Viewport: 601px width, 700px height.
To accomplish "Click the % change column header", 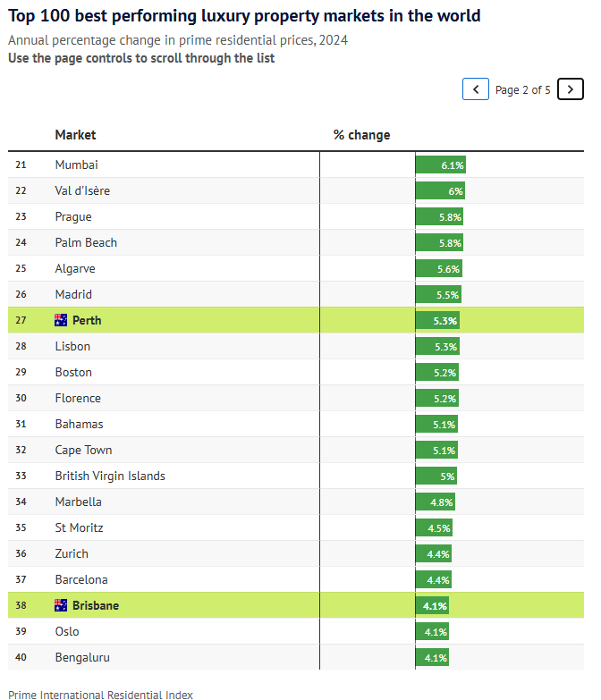I will pos(361,135).
